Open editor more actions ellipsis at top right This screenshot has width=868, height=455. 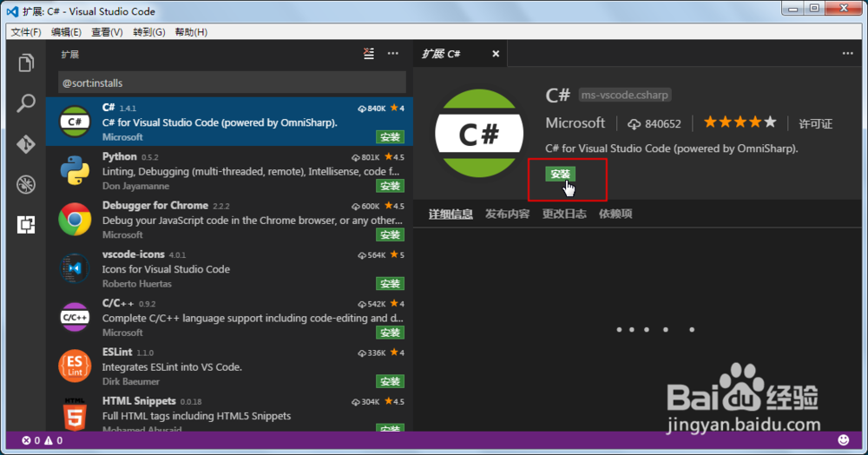click(x=847, y=54)
